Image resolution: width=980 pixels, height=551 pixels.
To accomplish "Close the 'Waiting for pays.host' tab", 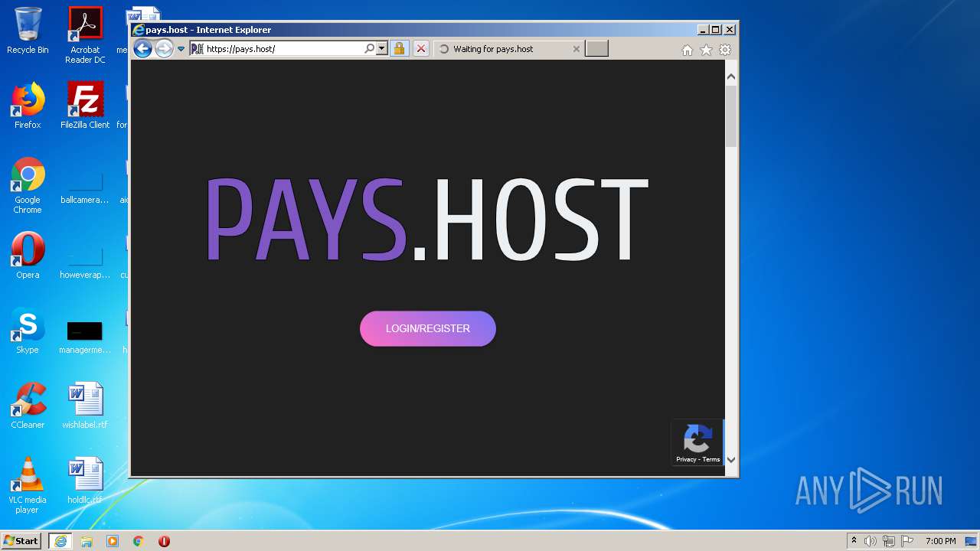I will 577,49.
